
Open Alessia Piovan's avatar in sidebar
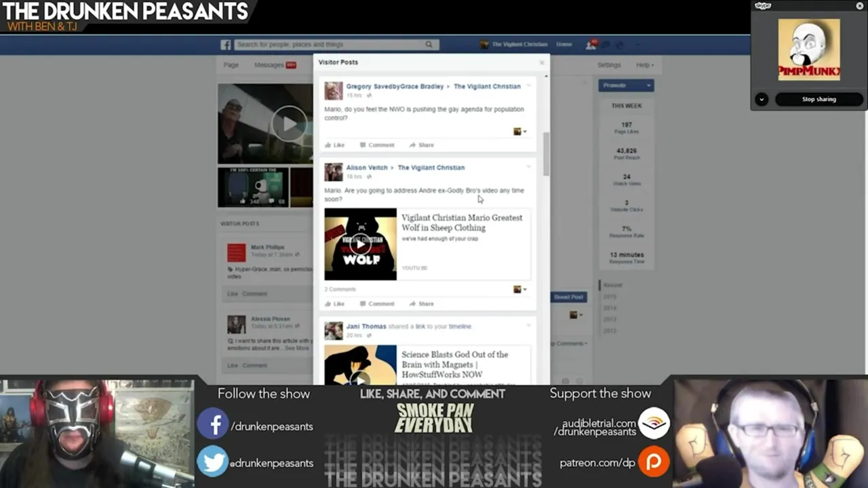pos(236,325)
